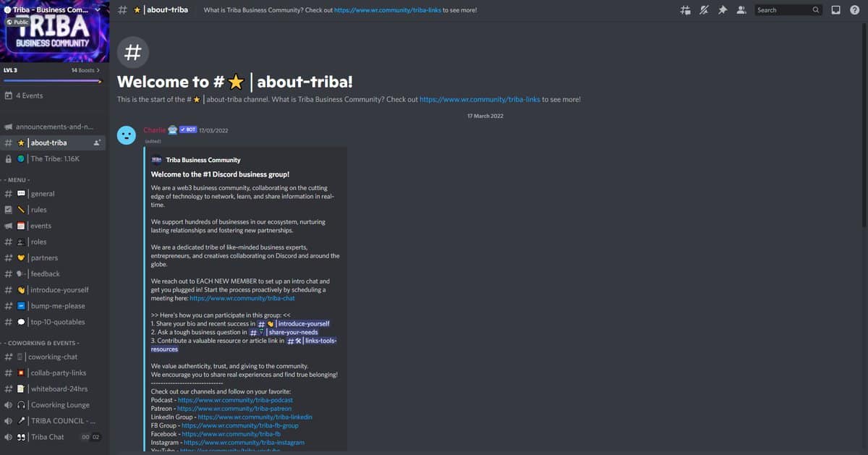Image resolution: width=868 pixels, height=455 pixels.
Task: Open the 4 Events calendar item
Action: pyautogui.click(x=29, y=95)
